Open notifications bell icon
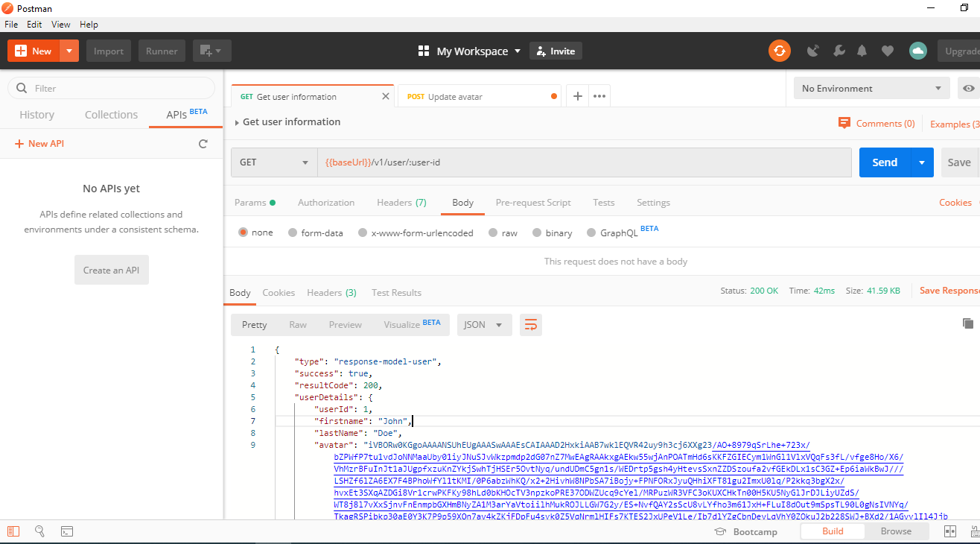Viewport: 980px width, 544px height. (x=862, y=51)
